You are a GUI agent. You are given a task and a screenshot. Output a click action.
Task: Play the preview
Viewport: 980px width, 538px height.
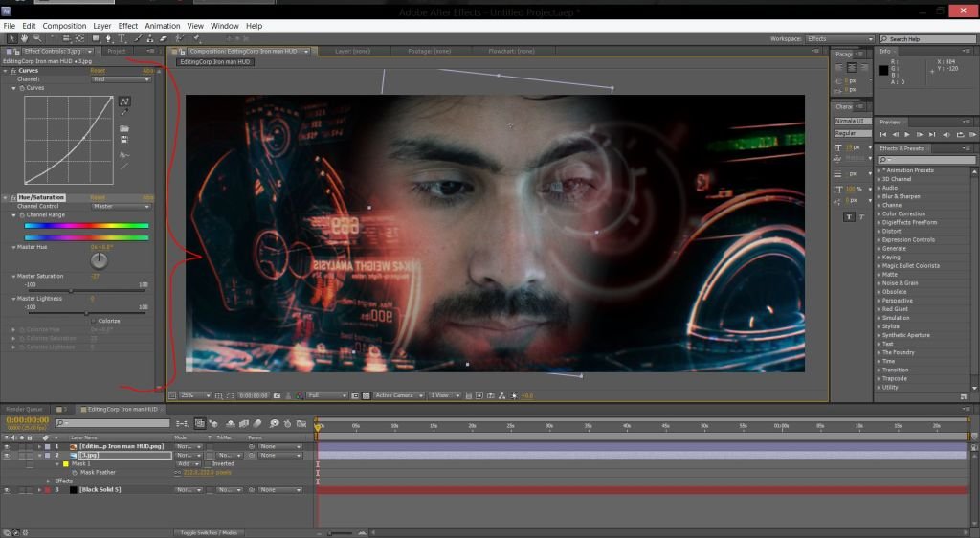pos(907,134)
